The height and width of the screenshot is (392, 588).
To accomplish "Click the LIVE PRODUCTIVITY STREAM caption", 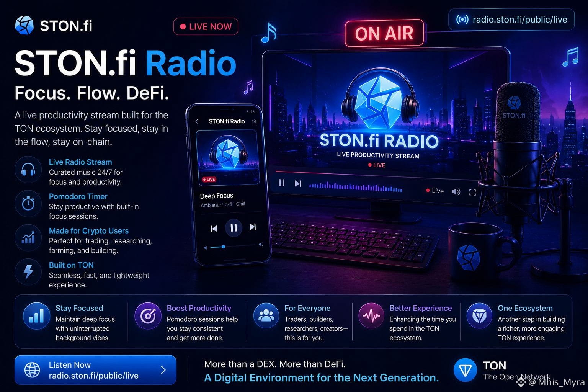I will [378, 155].
